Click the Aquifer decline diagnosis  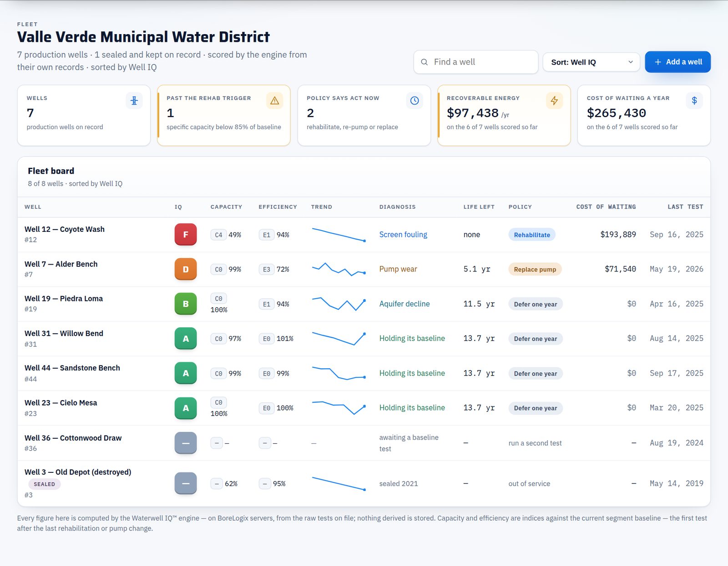pyautogui.click(x=404, y=304)
